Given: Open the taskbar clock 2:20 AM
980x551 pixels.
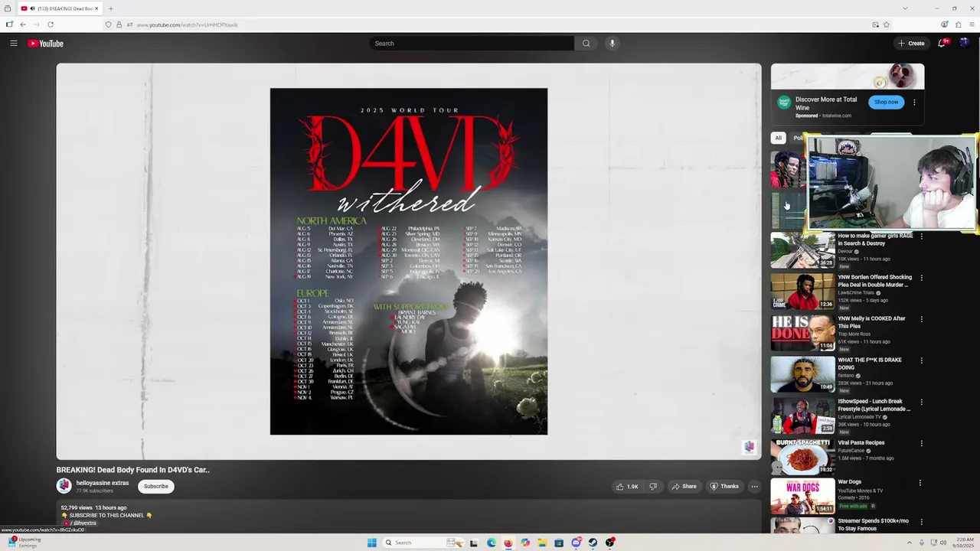Looking at the screenshot, I should (963, 543).
